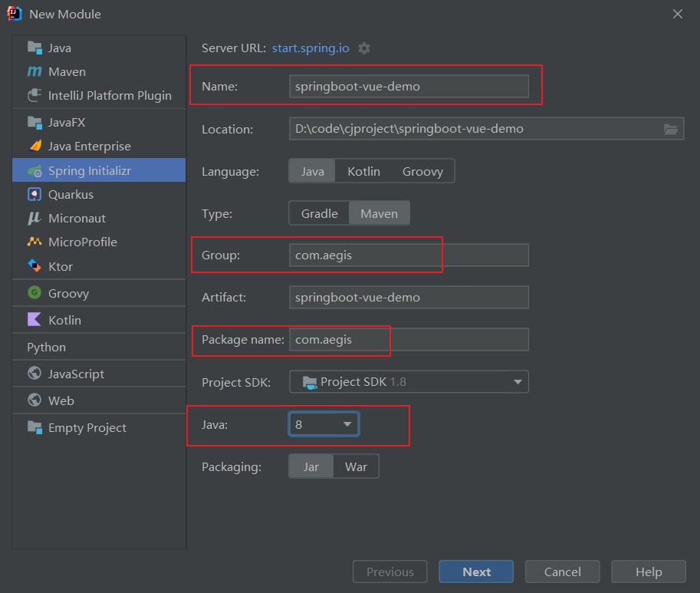The image size is (700, 593).
Task: Choose Maven build type
Action: point(379,214)
